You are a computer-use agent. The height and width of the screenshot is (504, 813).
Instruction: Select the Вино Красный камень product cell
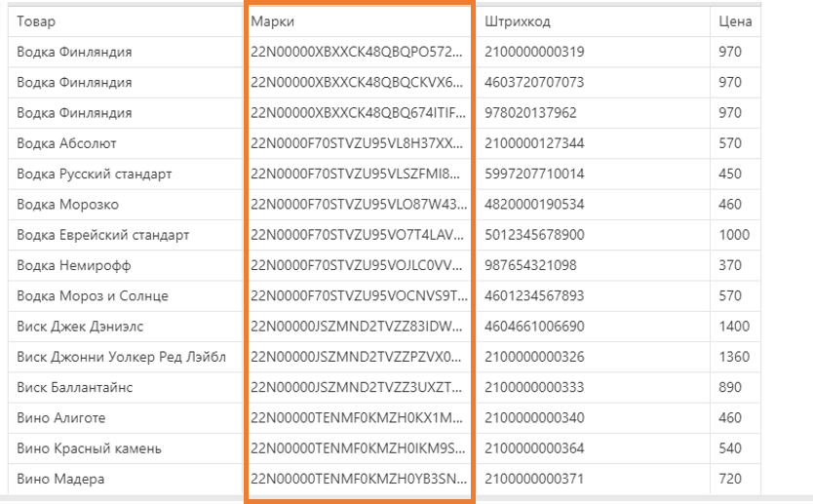click(125, 448)
